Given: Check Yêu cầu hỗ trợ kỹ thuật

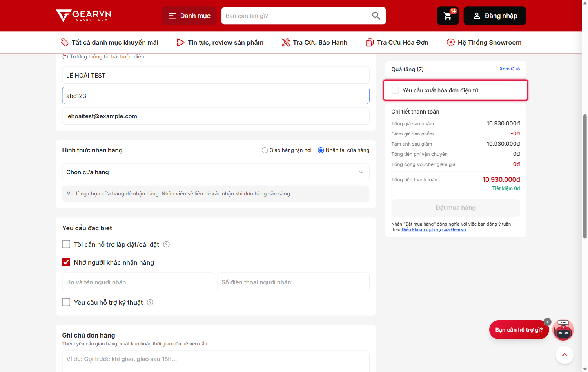Looking at the screenshot, I should (66, 302).
